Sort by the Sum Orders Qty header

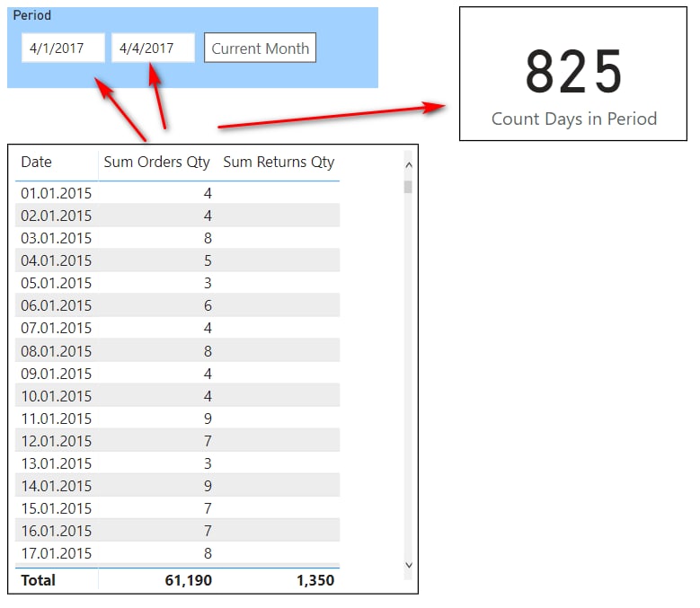[x=156, y=162]
